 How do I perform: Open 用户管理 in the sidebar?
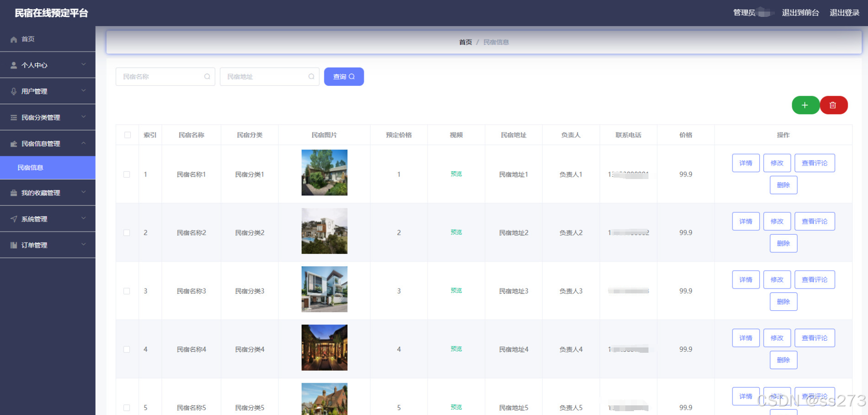(48, 91)
